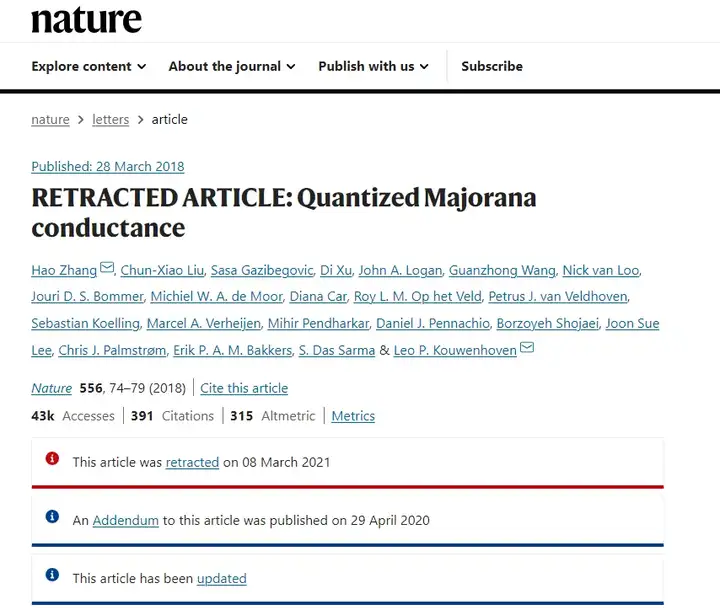Expand the Explore content dropdown
This screenshot has width=720, height=610.
click(89, 66)
